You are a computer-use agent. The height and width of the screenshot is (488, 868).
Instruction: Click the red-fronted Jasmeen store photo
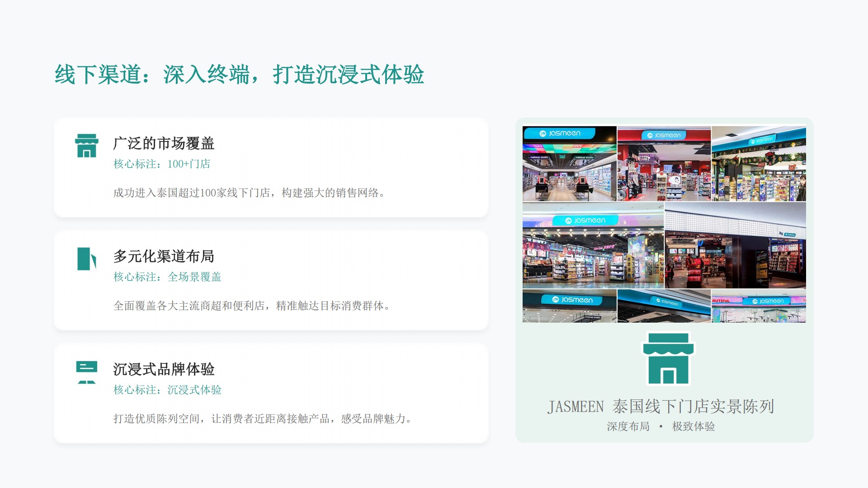tap(664, 164)
